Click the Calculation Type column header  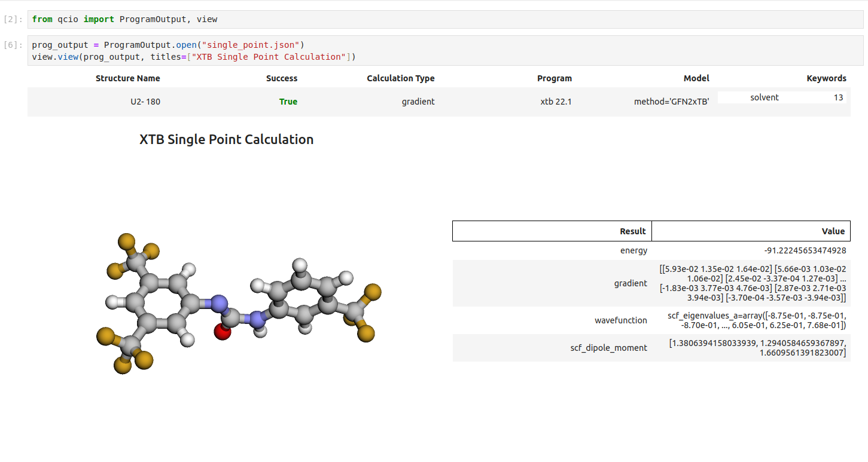pyautogui.click(x=400, y=78)
